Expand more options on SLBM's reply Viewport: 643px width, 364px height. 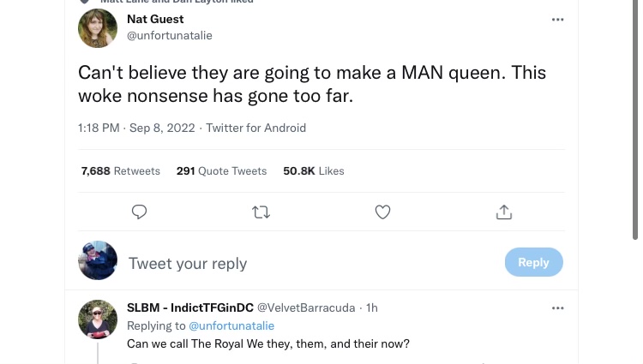[x=558, y=307]
